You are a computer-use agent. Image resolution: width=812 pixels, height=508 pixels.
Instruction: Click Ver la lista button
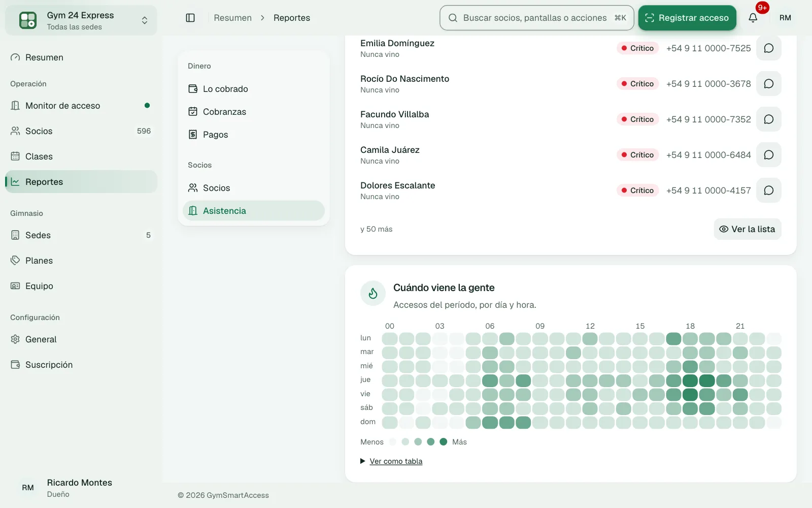pos(748,229)
